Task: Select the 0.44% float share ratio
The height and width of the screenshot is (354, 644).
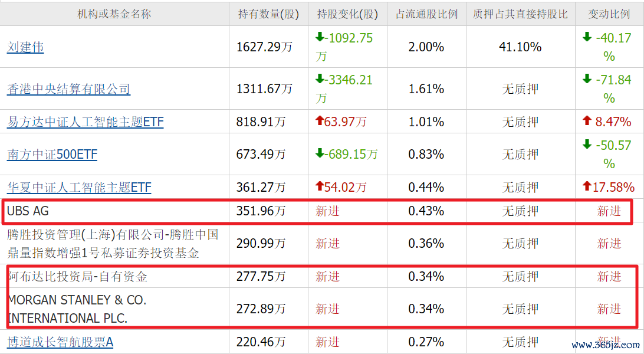Action: point(426,187)
